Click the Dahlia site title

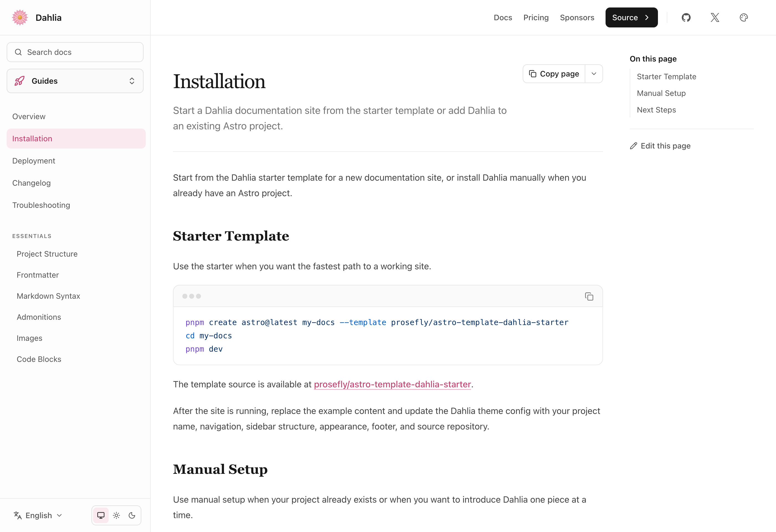point(48,17)
